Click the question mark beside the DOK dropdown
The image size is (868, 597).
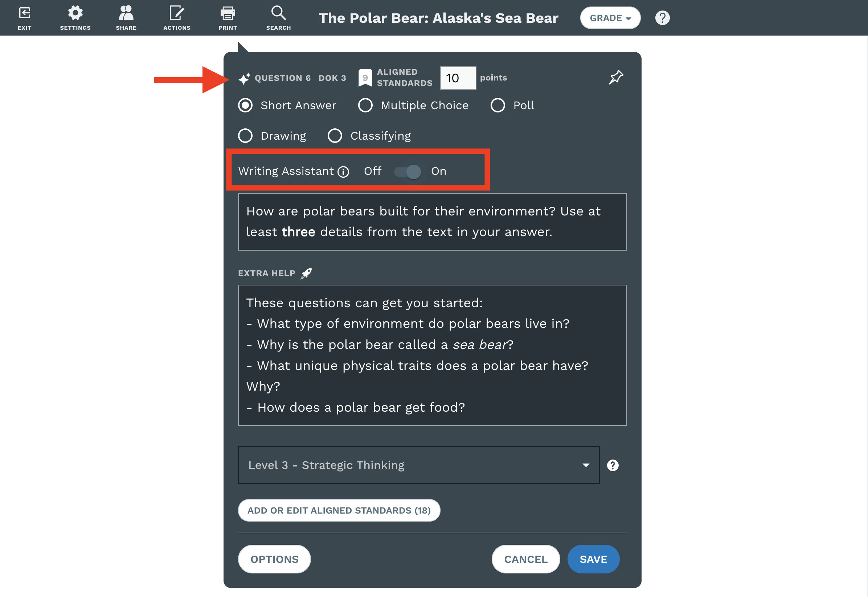(x=613, y=465)
